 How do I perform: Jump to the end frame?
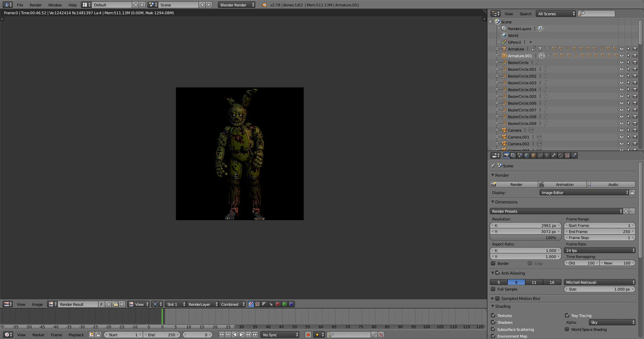pyautogui.click(x=255, y=334)
